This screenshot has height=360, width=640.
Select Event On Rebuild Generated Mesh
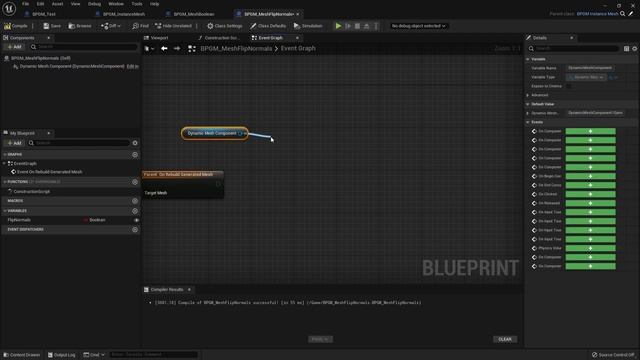pos(49,172)
